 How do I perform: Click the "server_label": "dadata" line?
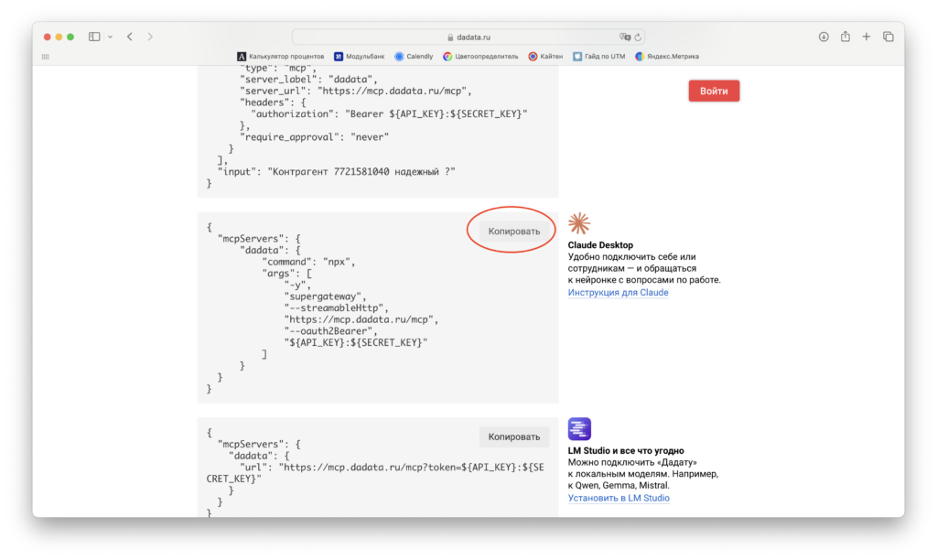click(308, 79)
